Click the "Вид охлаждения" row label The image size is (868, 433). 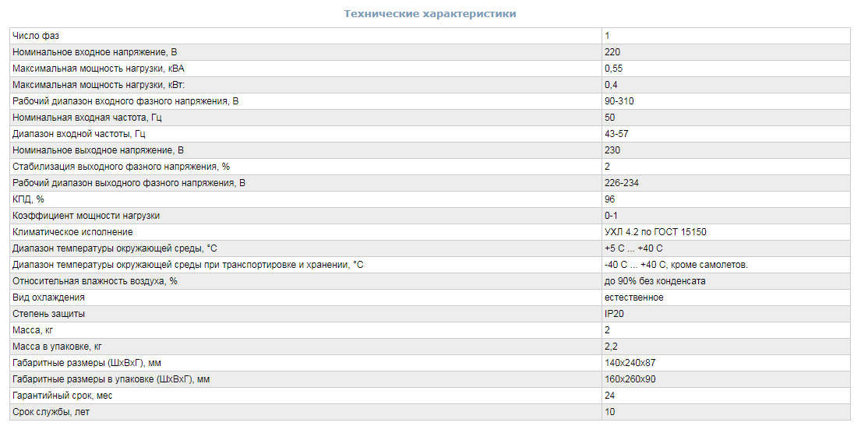click(x=49, y=297)
